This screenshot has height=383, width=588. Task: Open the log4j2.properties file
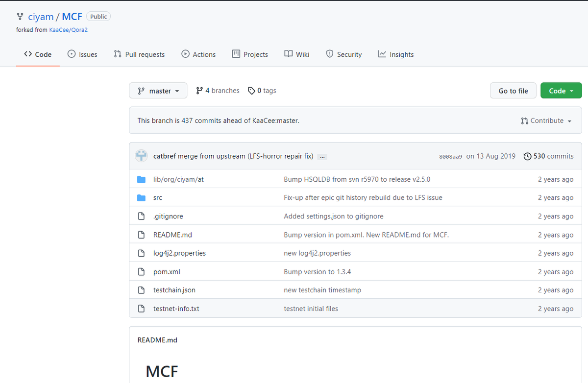point(179,253)
